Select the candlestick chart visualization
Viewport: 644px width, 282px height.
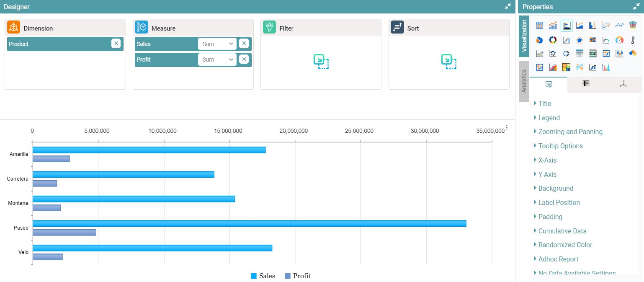[x=619, y=54]
